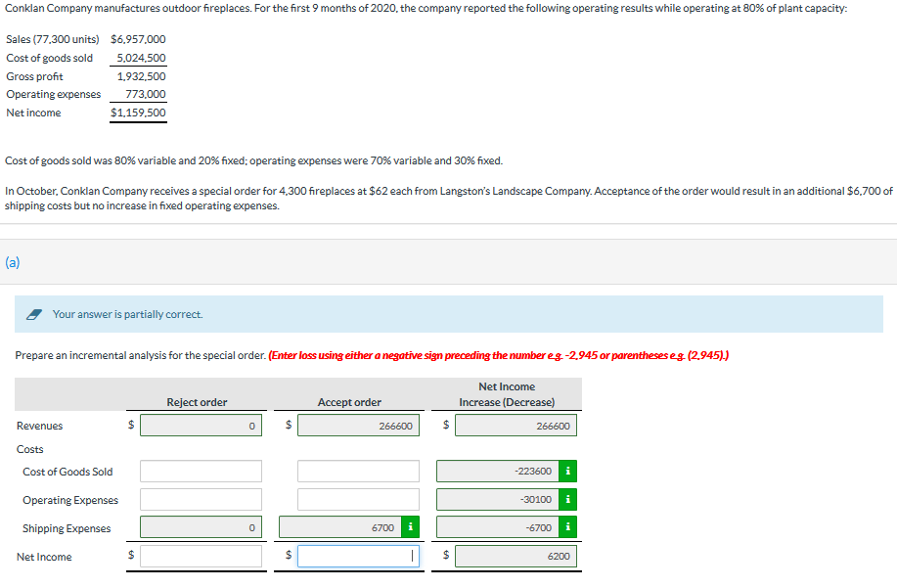Click the 'Costs' label

(x=29, y=449)
